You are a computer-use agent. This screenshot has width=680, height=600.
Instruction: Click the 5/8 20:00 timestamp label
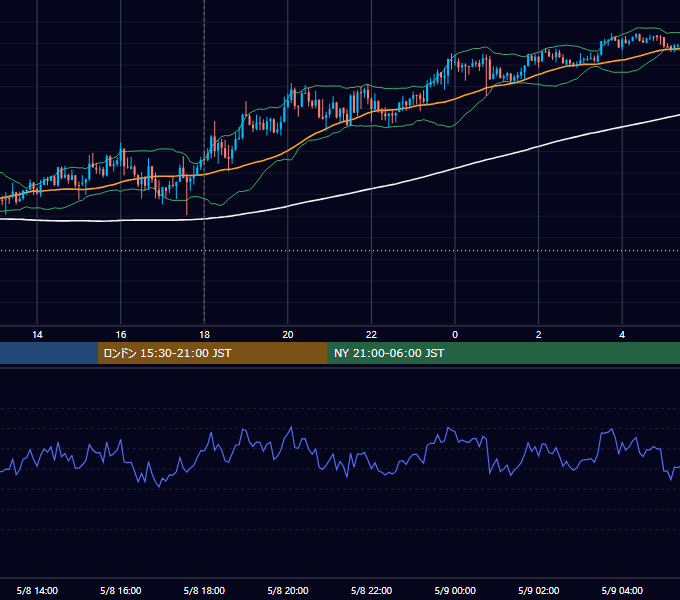288,590
